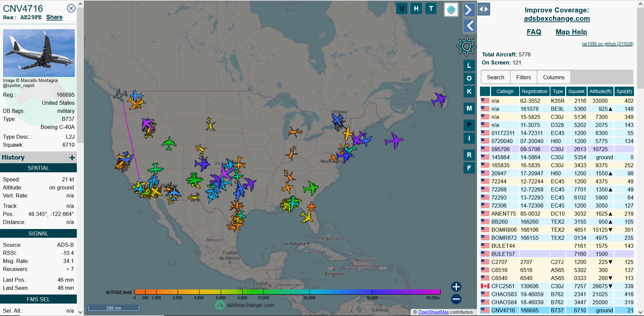Open map settings gear icon

[x=466, y=46]
